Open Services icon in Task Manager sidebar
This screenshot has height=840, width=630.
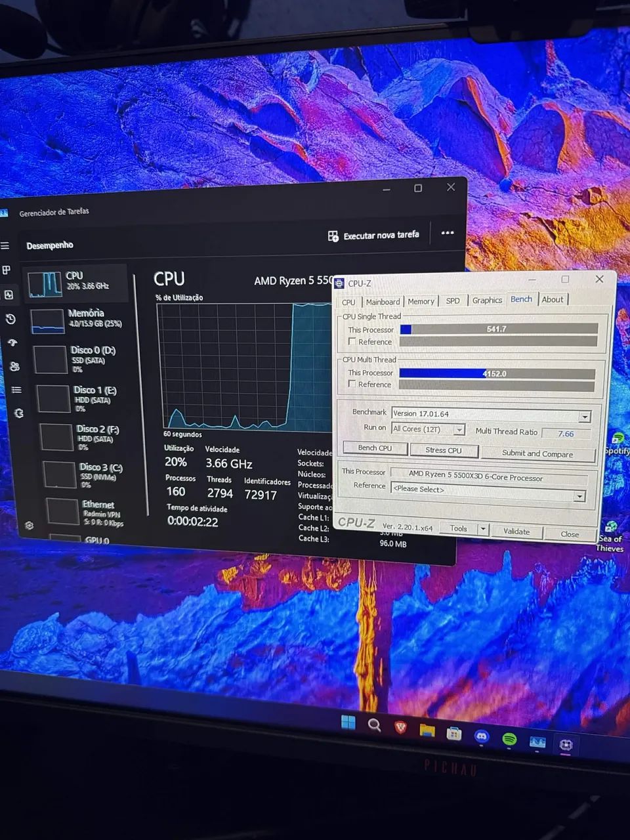tap(18, 413)
